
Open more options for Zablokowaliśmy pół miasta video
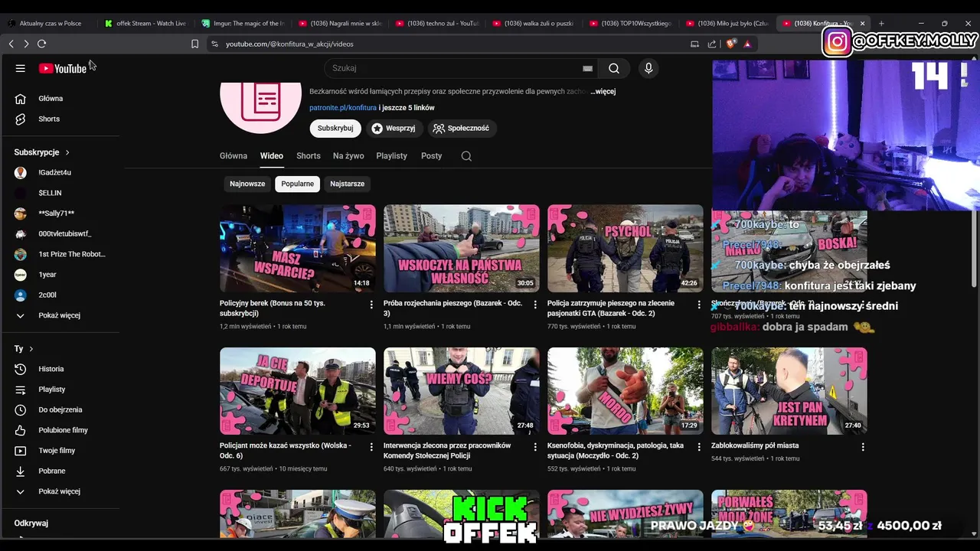[x=863, y=447]
